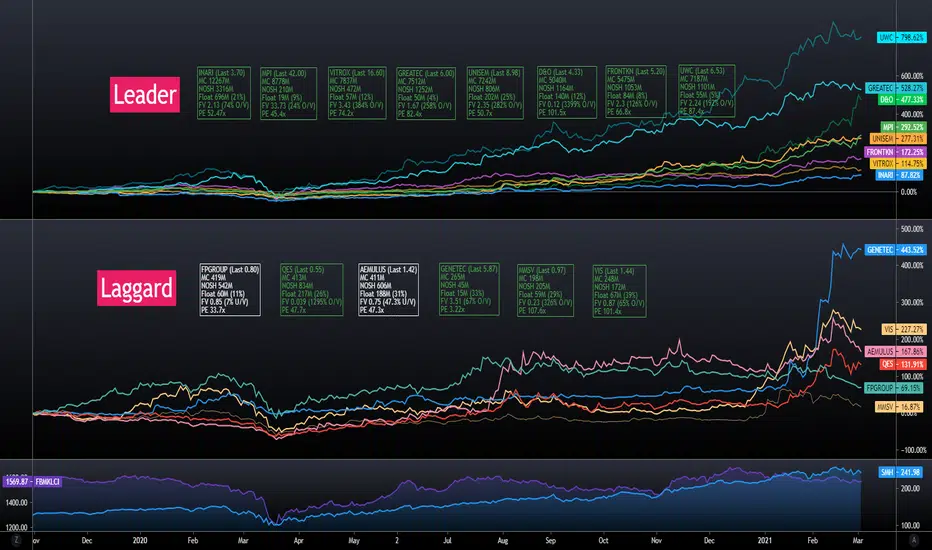Select the SMH 241.98 price label
The width and height of the screenshot is (932, 550).
pos(901,472)
